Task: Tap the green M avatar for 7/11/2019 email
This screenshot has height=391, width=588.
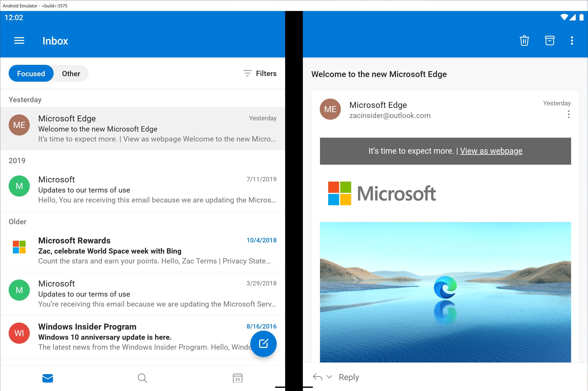Action: (19, 186)
